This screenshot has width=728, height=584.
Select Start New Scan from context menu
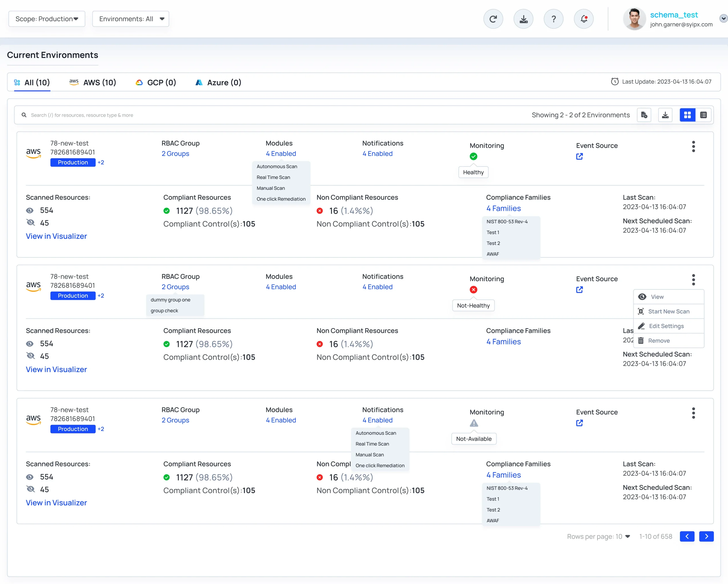coord(668,311)
